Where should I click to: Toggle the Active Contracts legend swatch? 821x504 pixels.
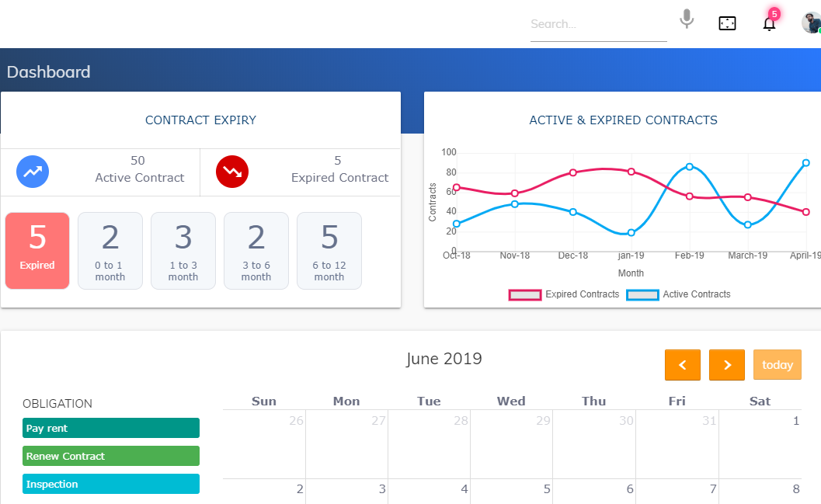point(642,294)
